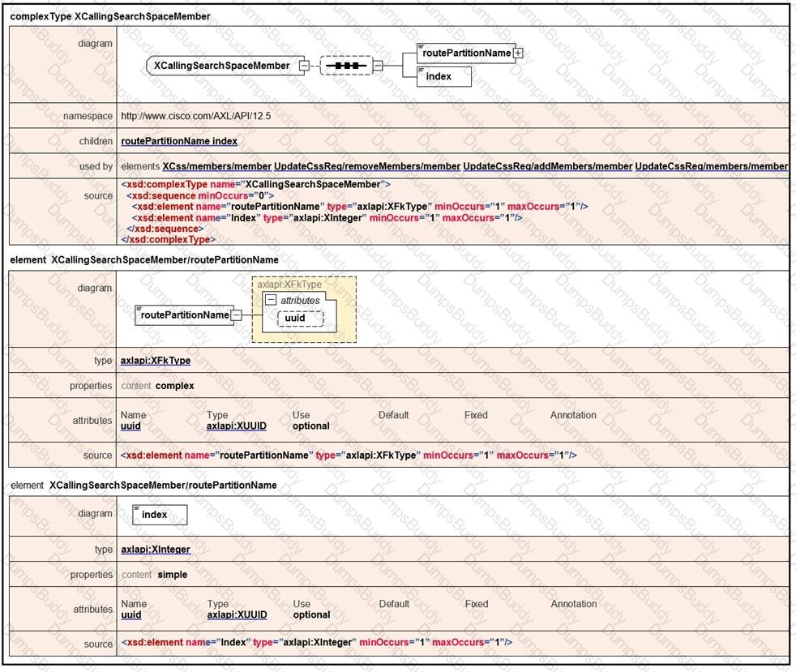Click the uuid attribute box in diagram
The width and height of the screenshot is (796, 672).
click(300, 319)
